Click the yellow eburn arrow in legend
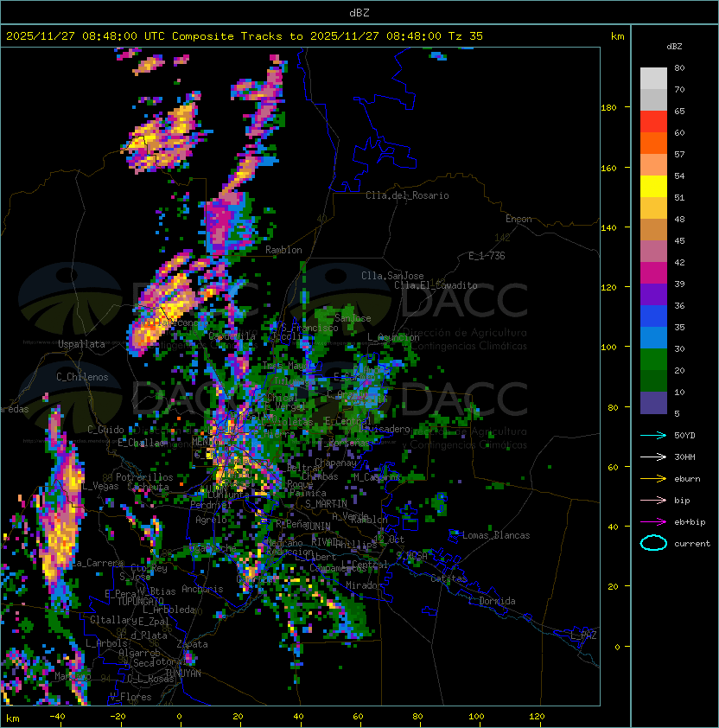Viewport: 719px width, 728px height. (653, 479)
